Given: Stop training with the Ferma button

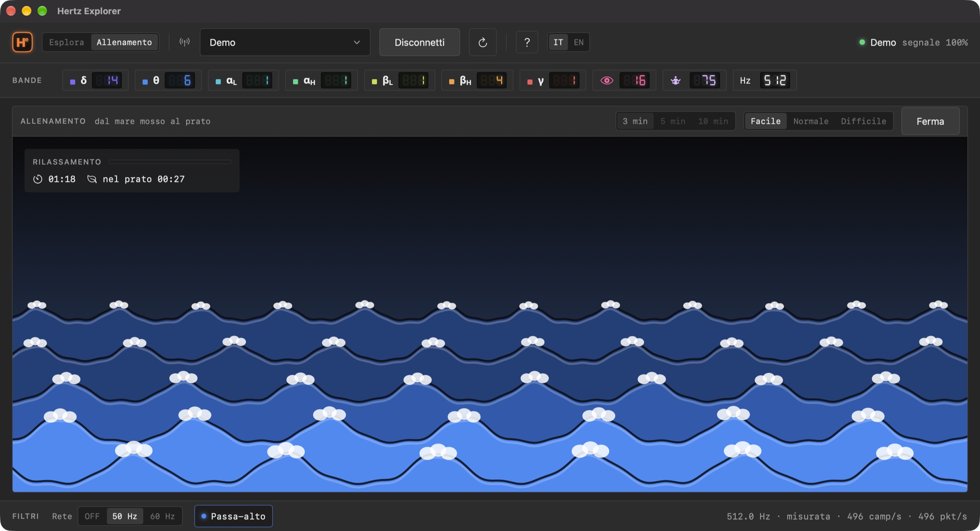Looking at the screenshot, I should click(x=930, y=121).
